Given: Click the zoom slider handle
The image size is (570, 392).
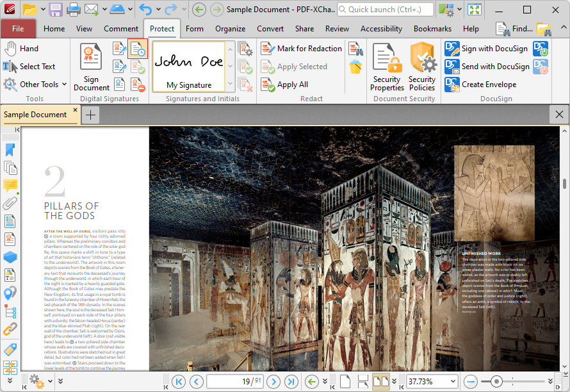Looking at the screenshot, I should click(x=496, y=382).
